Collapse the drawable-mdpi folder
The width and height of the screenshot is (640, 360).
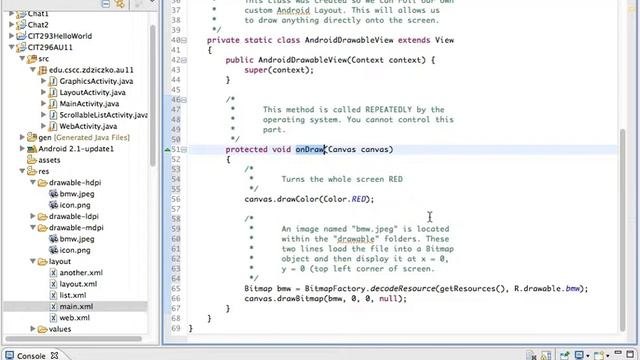coord(33,228)
